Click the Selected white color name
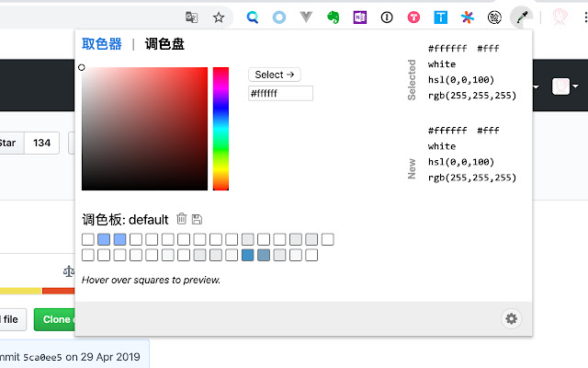 click(442, 64)
